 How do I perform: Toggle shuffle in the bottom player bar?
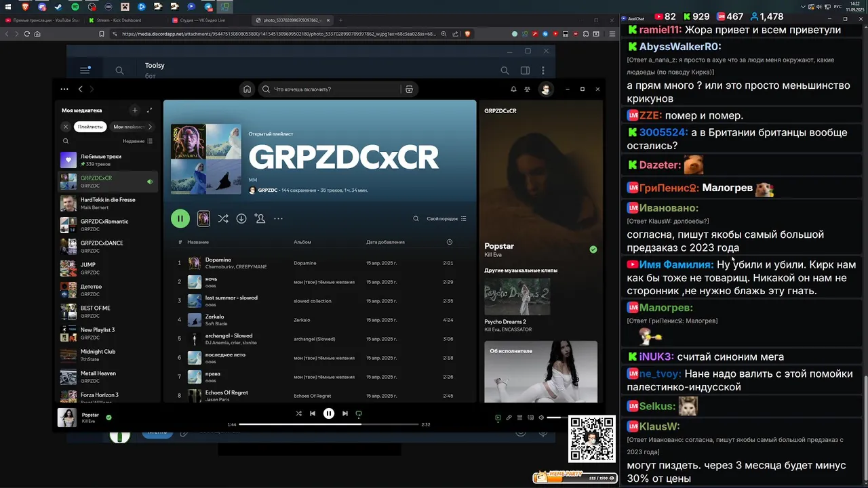pyautogui.click(x=298, y=413)
